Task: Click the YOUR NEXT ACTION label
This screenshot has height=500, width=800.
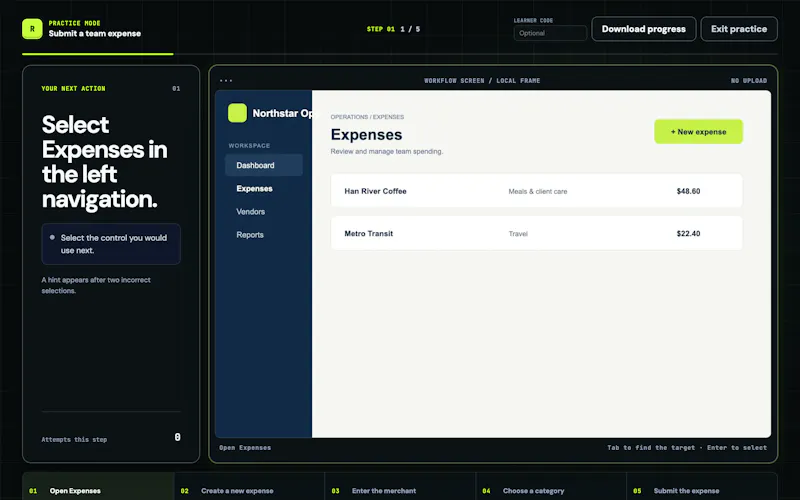Action: point(73,88)
